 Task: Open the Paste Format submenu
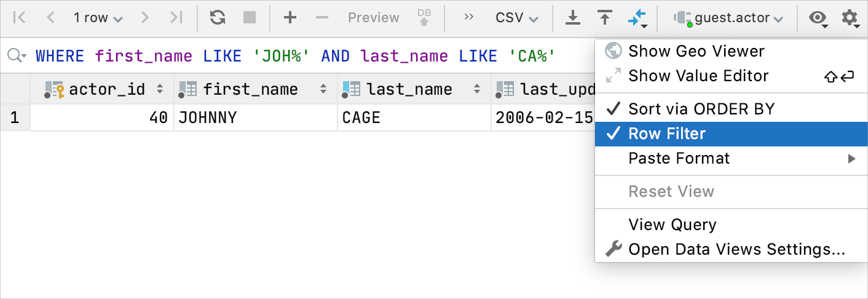[679, 158]
